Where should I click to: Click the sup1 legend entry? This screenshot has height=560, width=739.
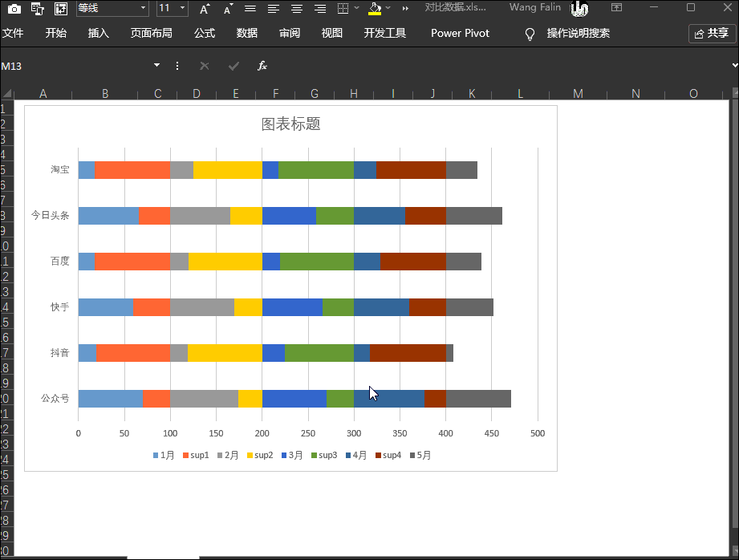[x=196, y=455]
